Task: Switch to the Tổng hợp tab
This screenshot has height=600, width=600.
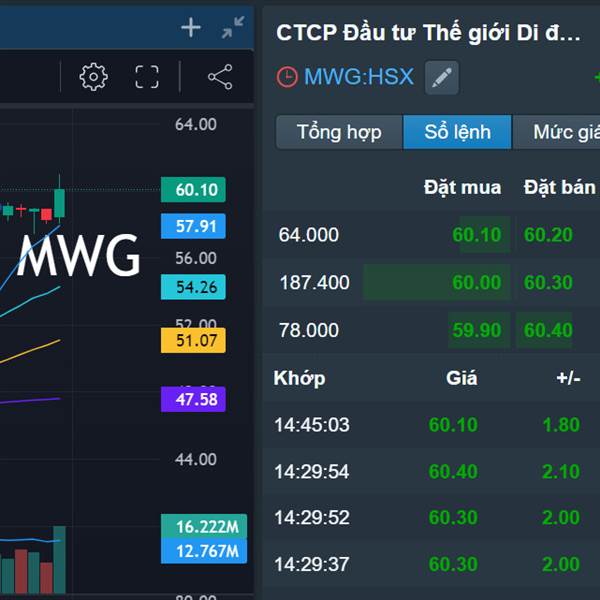Action: 339,132
